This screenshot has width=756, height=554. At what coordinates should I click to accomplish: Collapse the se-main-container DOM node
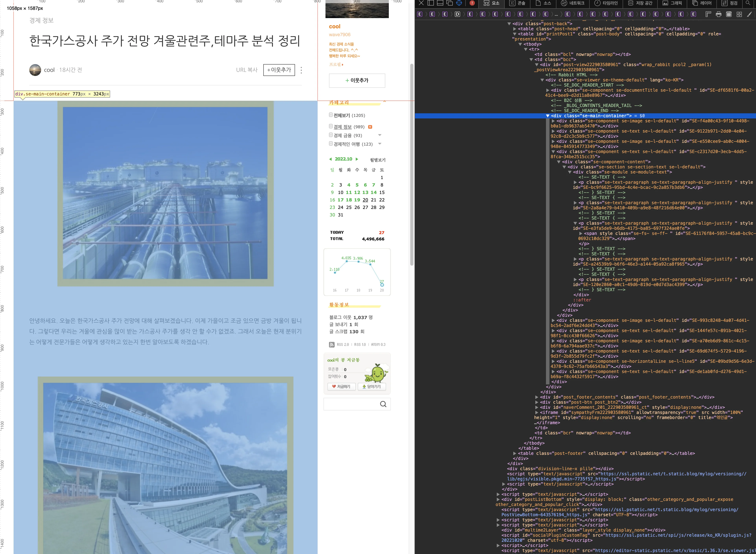(548, 116)
